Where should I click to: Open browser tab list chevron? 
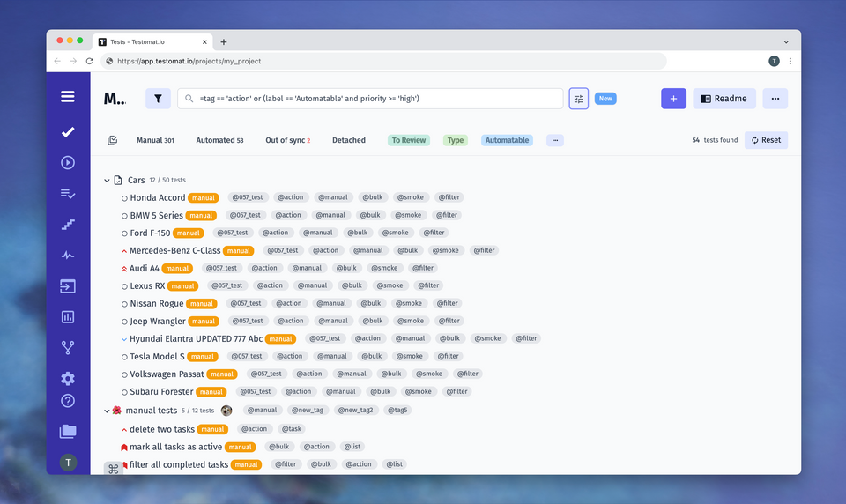click(x=786, y=42)
